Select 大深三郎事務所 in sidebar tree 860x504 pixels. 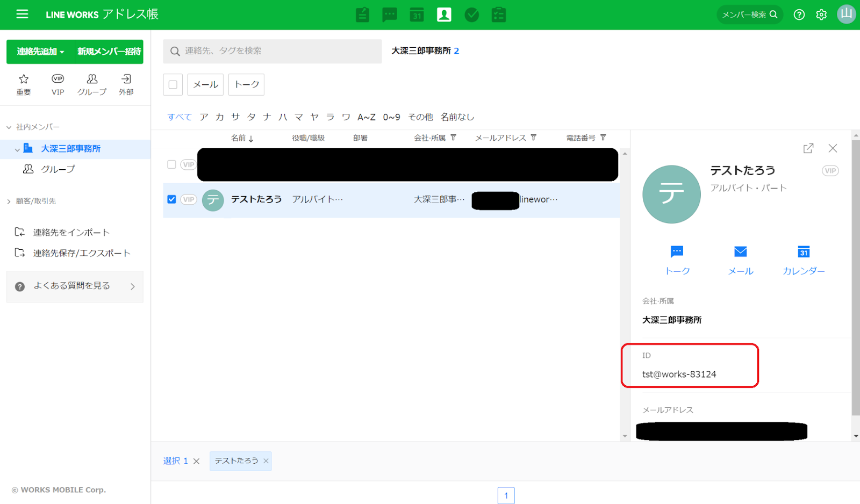70,149
